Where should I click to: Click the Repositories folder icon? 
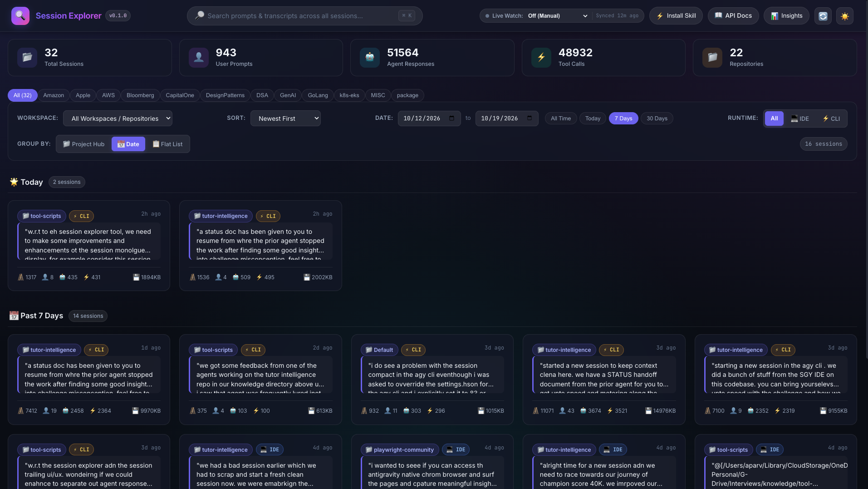[712, 57]
